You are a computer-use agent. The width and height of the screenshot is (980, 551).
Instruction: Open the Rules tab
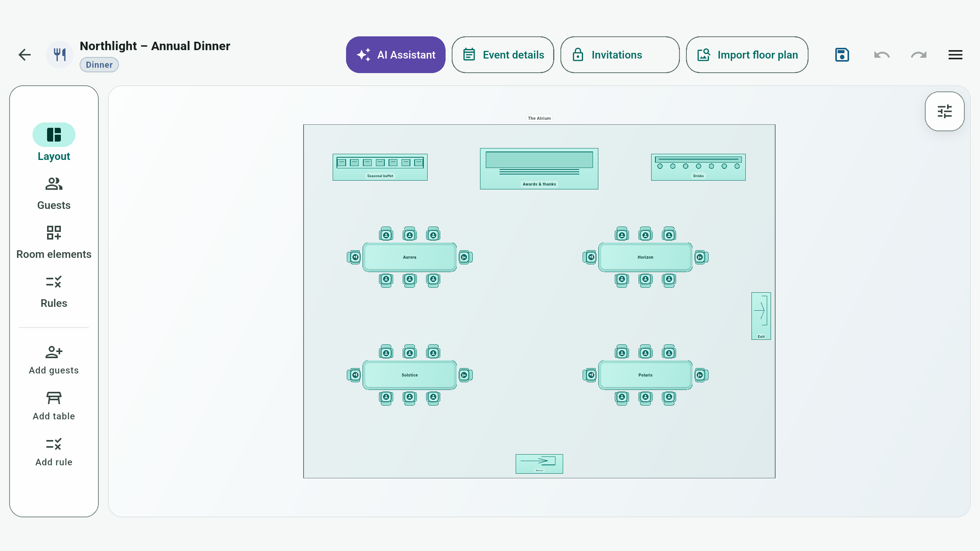click(54, 291)
